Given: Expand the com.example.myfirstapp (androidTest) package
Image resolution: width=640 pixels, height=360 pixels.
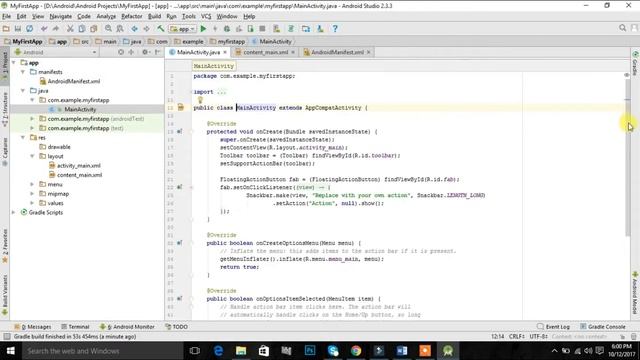Looking at the screenshot, I should 32,119.
